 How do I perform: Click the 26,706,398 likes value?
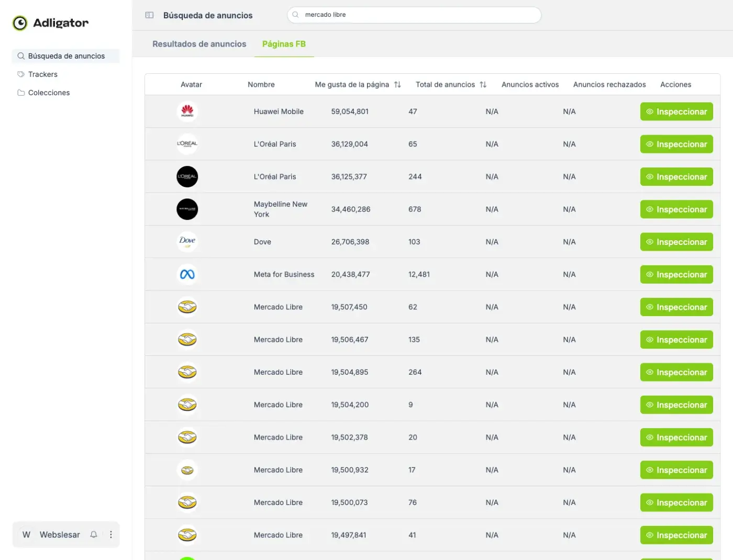tap(350, 242)
